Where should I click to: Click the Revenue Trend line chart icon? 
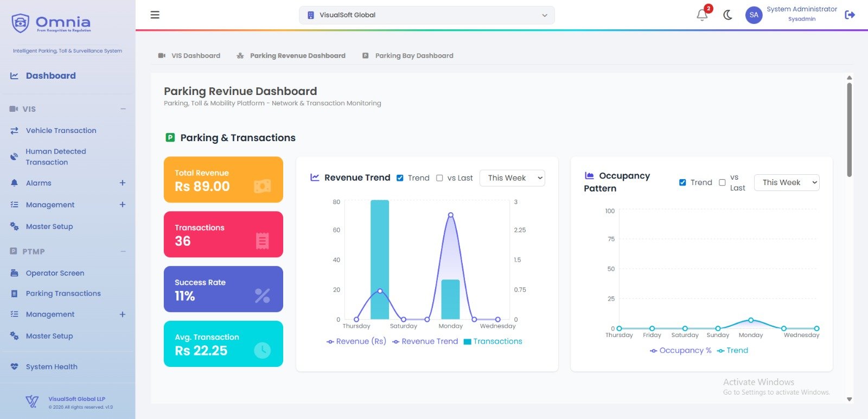315,177
